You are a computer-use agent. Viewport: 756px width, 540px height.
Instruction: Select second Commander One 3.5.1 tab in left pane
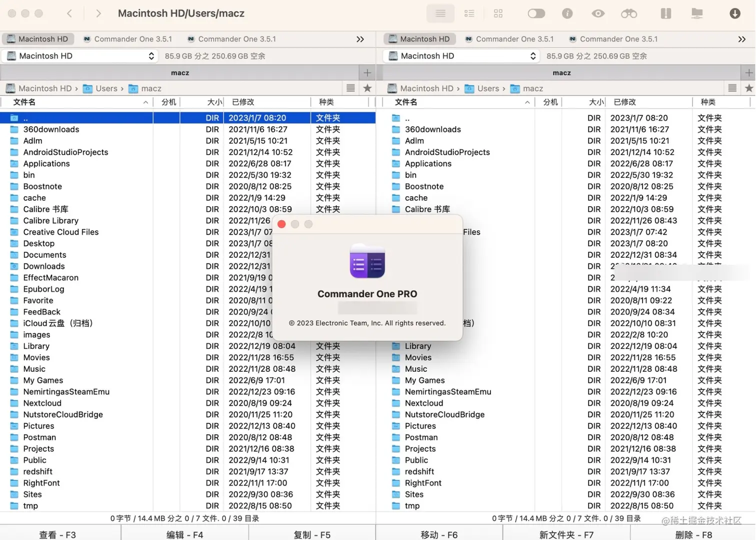231,39
